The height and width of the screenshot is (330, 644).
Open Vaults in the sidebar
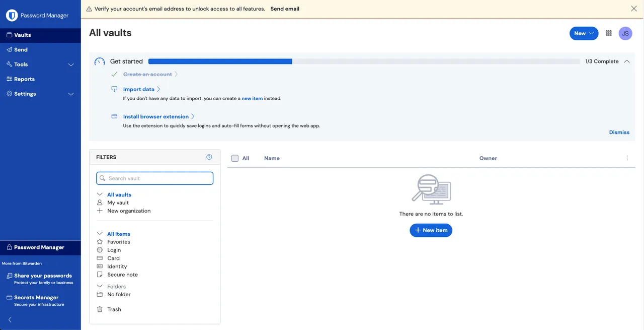[40, 35]
